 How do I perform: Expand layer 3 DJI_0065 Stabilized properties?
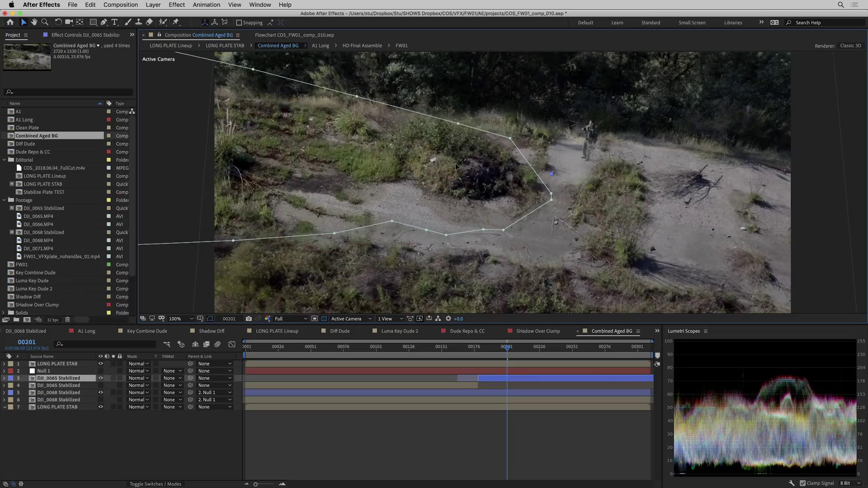(4, 378)
